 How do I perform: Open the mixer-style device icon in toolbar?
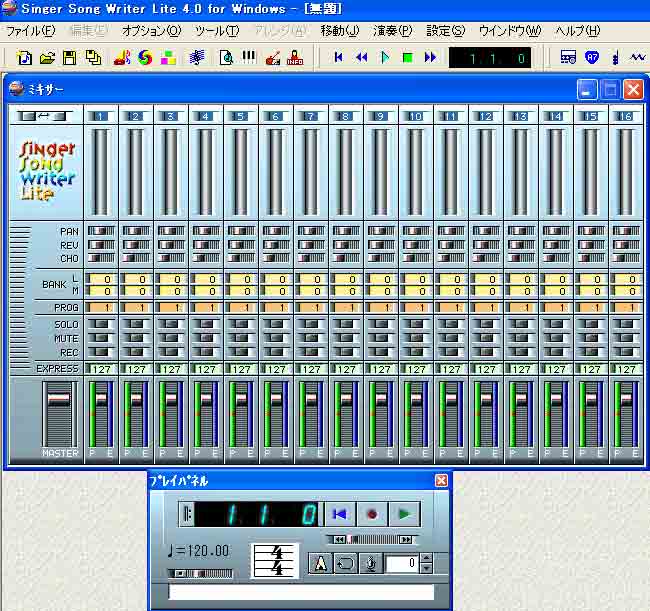pos(568,57)
